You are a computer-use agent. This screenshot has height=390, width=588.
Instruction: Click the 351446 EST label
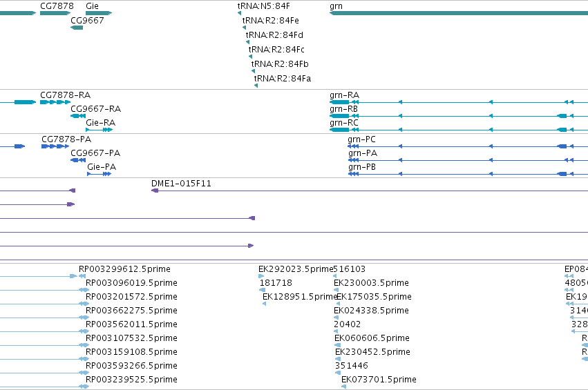click(352, 365)
